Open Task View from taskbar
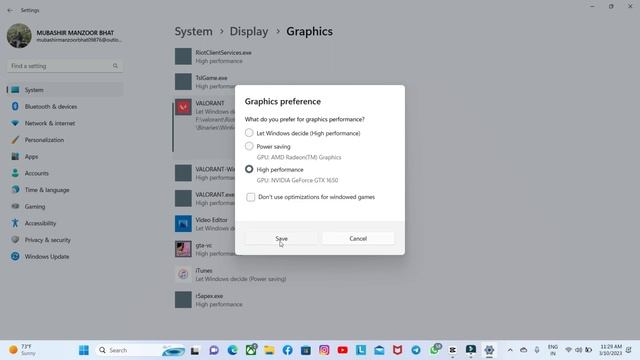The image size is (640, 360). tap(195, 350)
